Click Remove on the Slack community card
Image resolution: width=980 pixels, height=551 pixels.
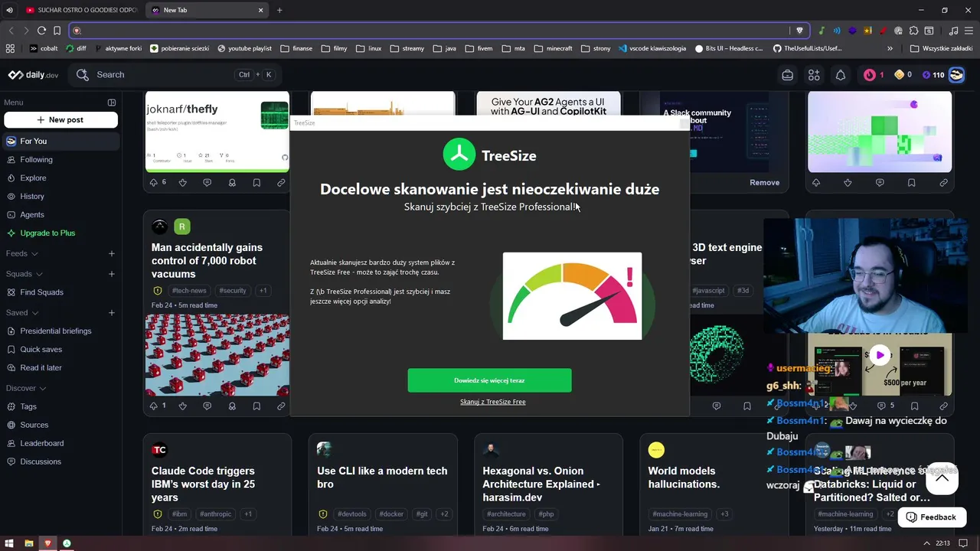coord(764,183)
